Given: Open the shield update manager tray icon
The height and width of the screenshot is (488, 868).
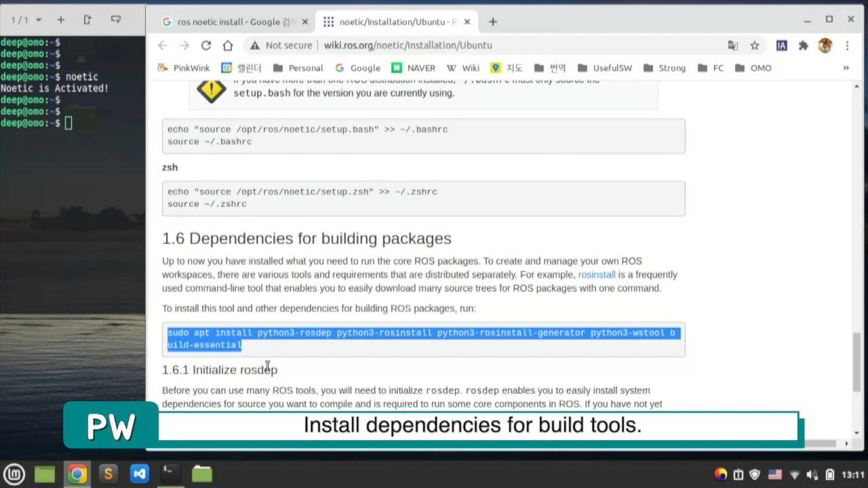Looking at the screenshot, I should pos(755,474).
